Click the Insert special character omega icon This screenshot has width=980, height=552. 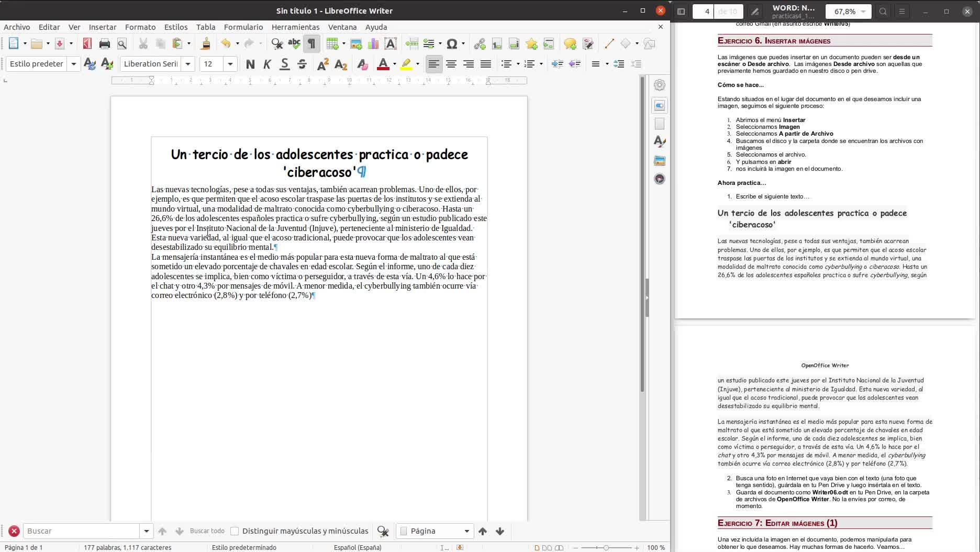(452, 44)
